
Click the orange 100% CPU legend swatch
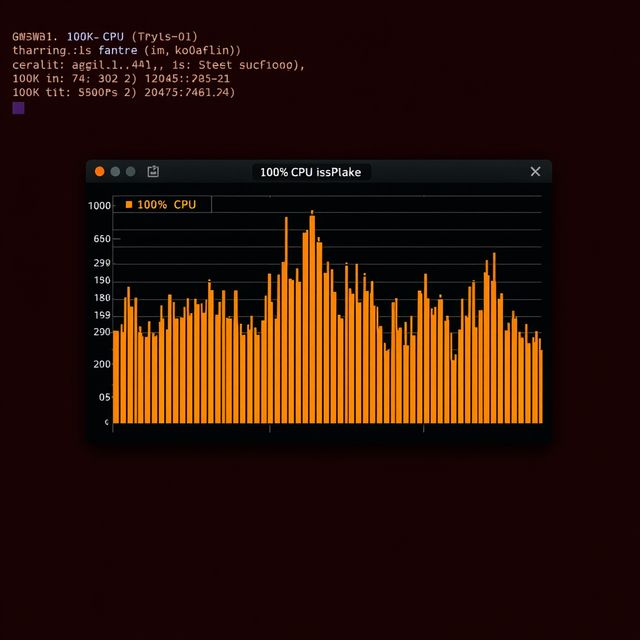(129, 204)
